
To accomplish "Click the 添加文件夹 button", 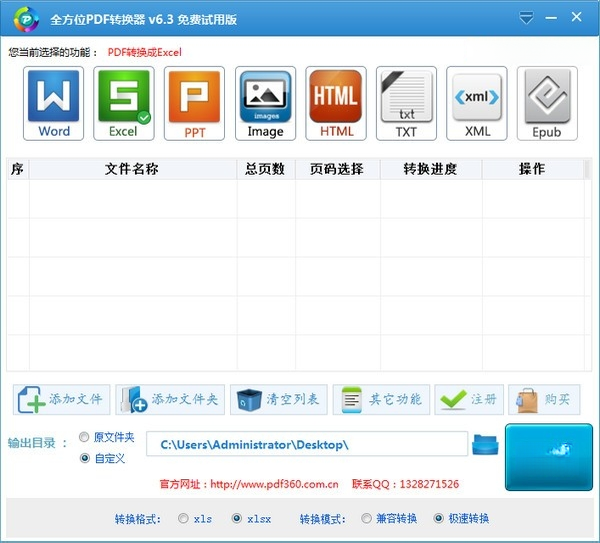I will pos(170,400).
